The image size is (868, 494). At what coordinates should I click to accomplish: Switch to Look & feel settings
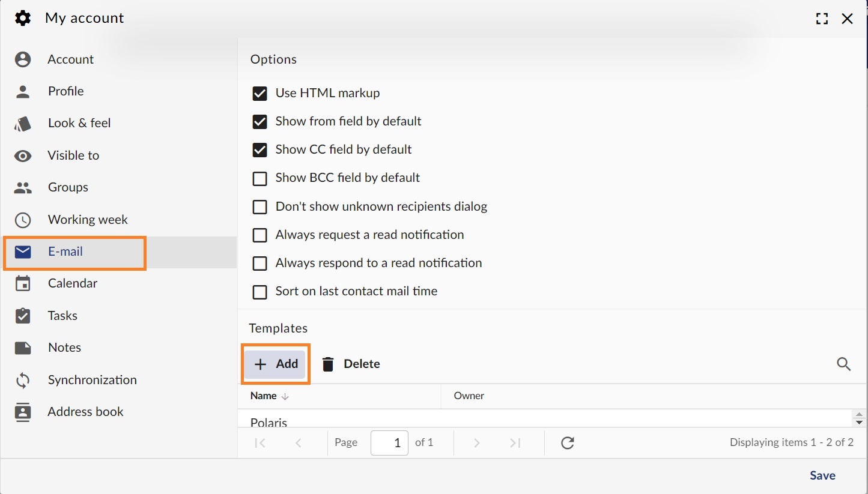pos(79,123)
